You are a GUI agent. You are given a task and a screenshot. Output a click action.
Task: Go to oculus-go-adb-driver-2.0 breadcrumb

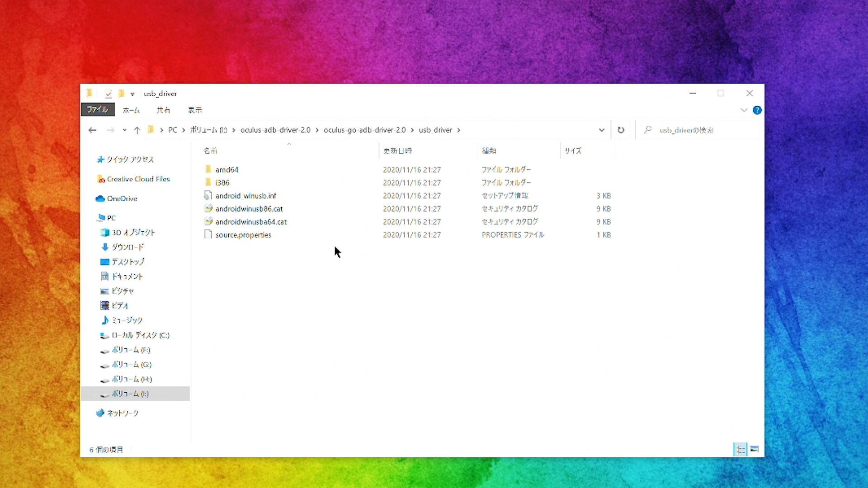(364, 130)
